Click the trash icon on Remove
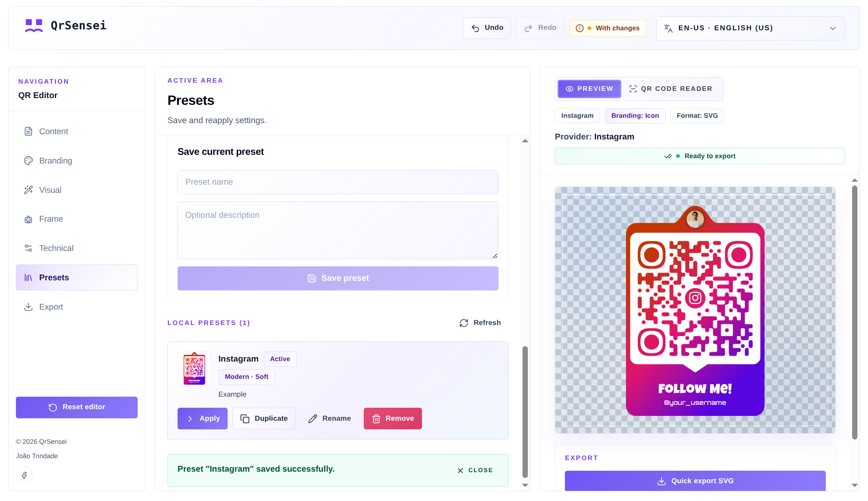This screenshot has width=868, height=501. click(376, 419)
